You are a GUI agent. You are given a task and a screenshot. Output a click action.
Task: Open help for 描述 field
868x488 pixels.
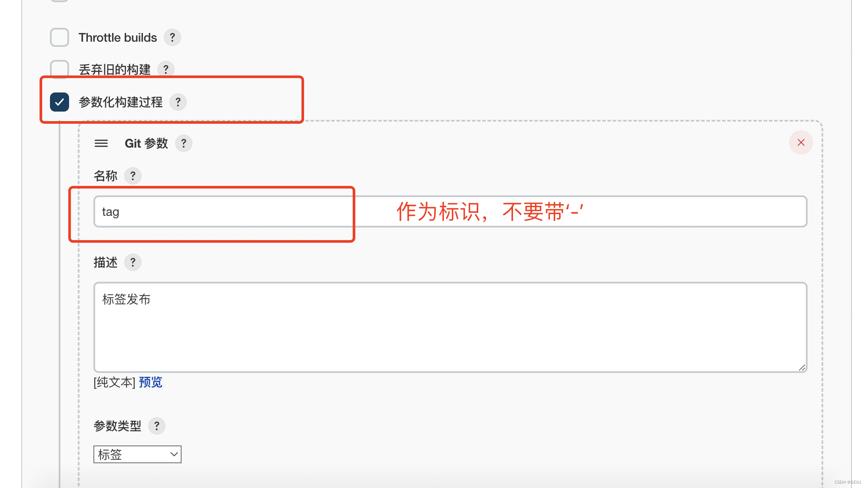coord(133,262)
